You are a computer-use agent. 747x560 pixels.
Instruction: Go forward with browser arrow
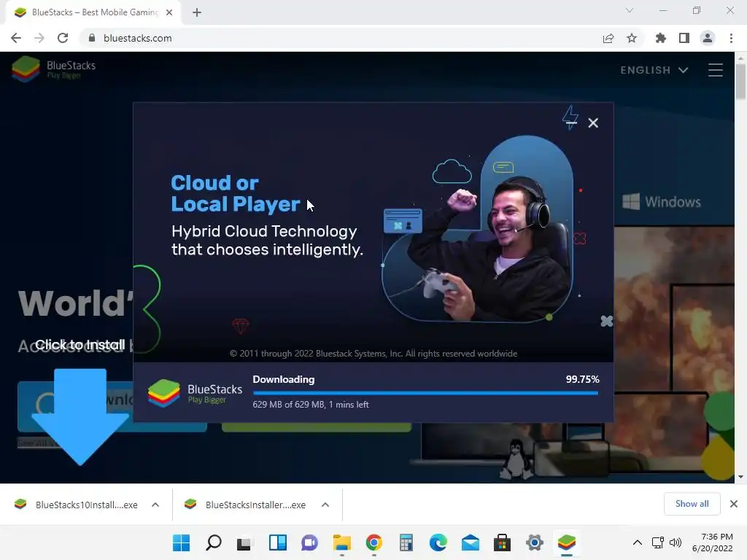coord(39,38)
